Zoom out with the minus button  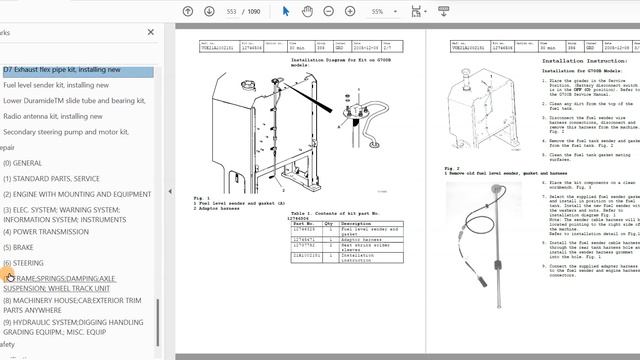(329, 11)
